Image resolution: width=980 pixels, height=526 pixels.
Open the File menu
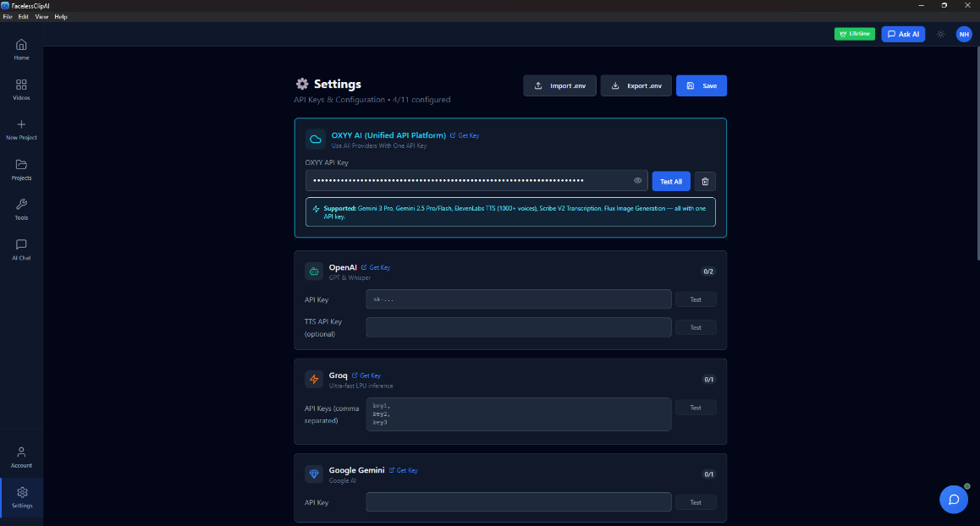click(8, 17)
